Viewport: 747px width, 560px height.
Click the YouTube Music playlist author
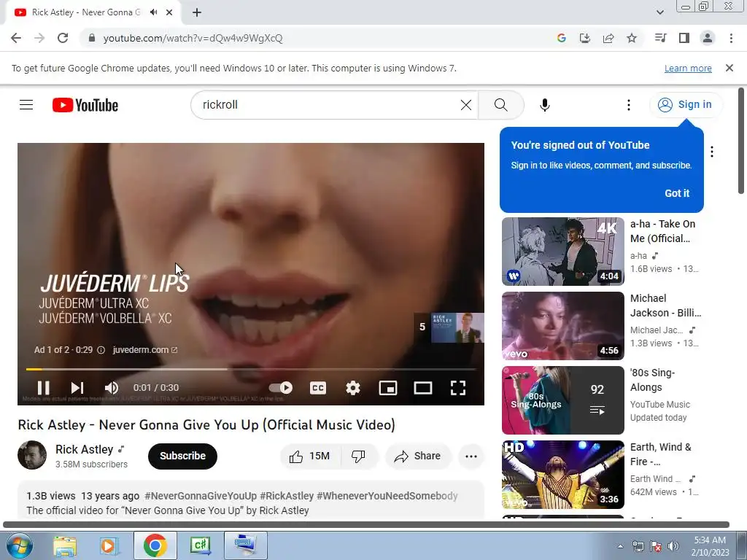(659, 405)
